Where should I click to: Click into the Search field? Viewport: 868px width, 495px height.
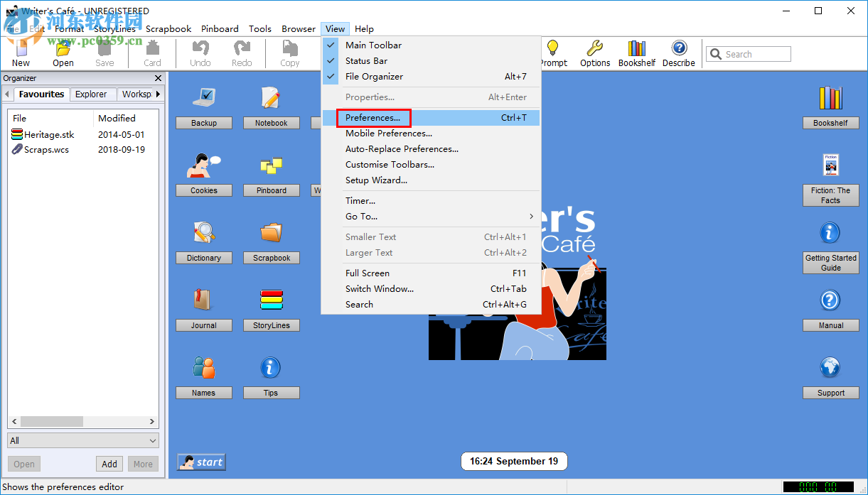pyautogui.click(x=749, y=54)
